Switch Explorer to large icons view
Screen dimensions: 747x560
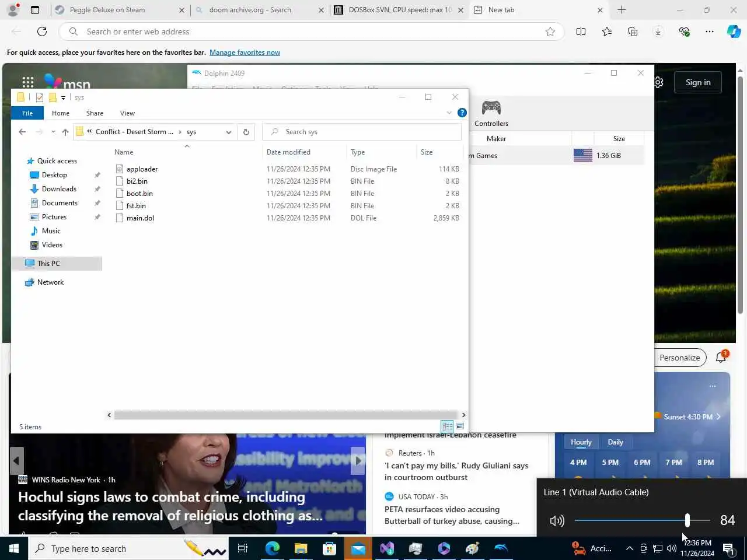point(460,426)
